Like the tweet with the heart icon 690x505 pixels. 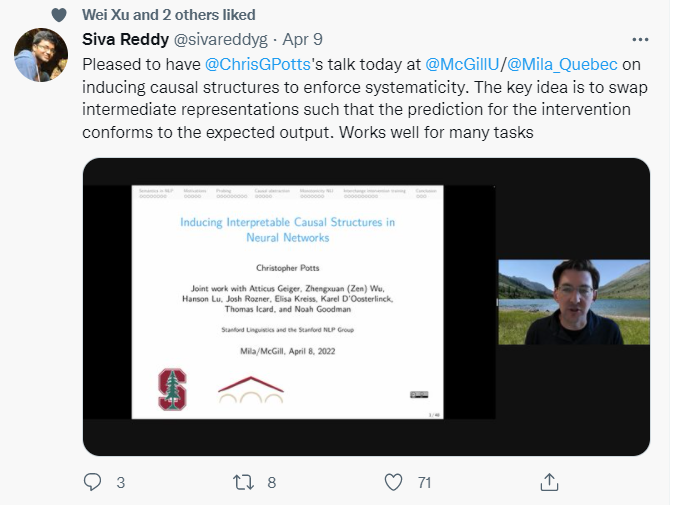395,482
